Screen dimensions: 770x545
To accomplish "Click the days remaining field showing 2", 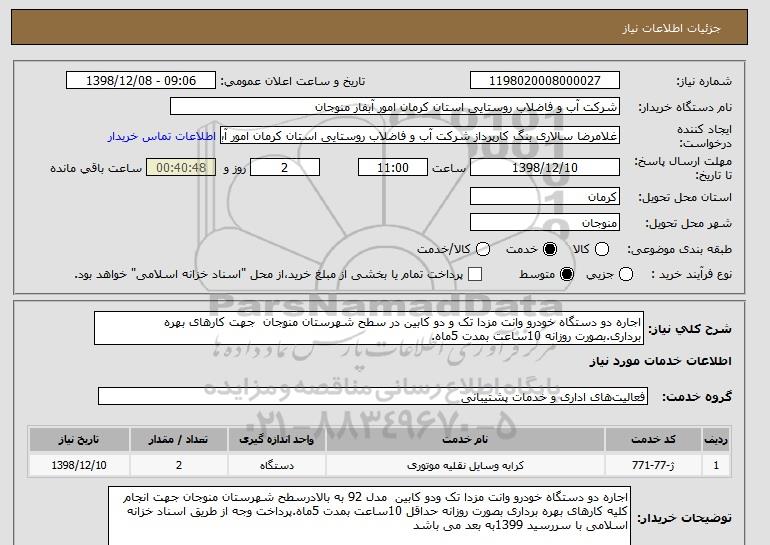I will [x=285, y=167].
